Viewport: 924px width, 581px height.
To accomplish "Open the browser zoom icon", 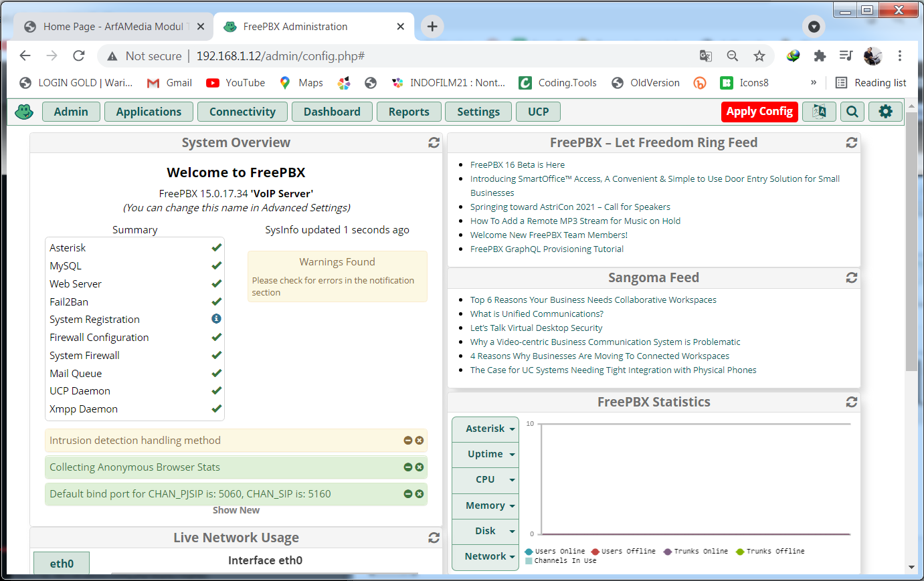I will click(733, 56).
